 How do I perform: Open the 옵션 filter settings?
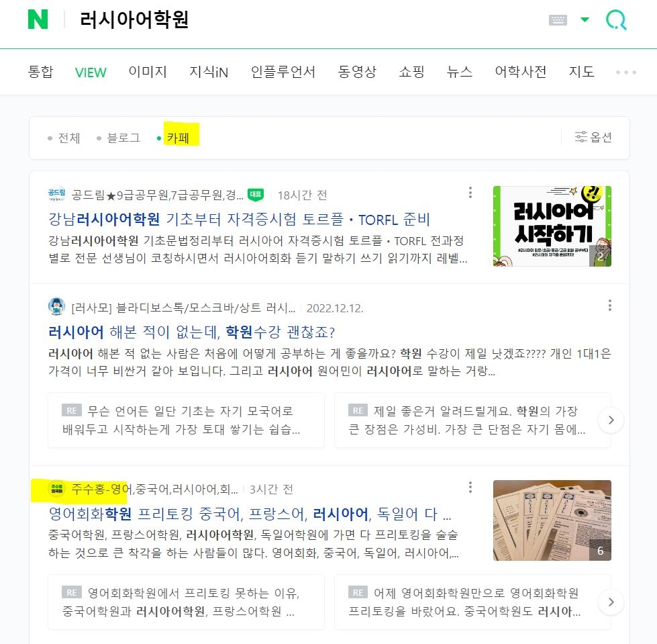pos(593,137)
